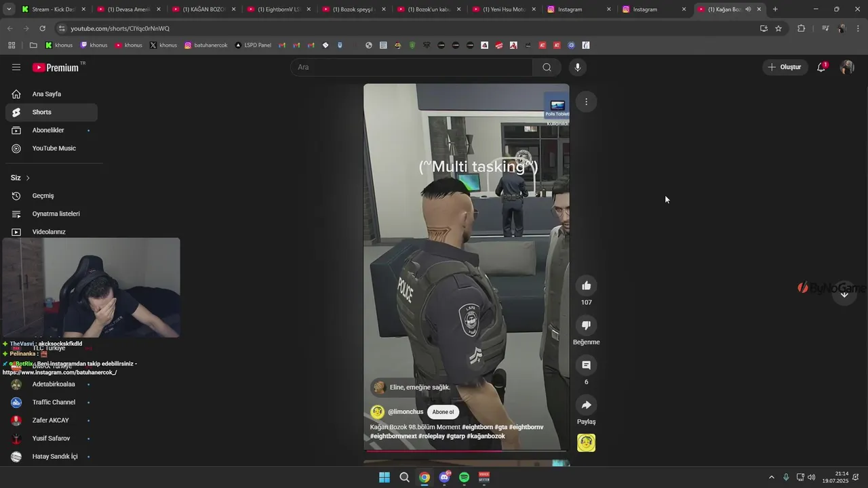Open Discord from the taskbar

tap(444, 477)
